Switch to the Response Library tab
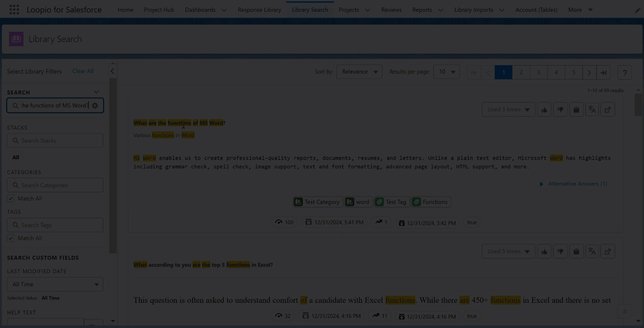 tap(259, 10)
